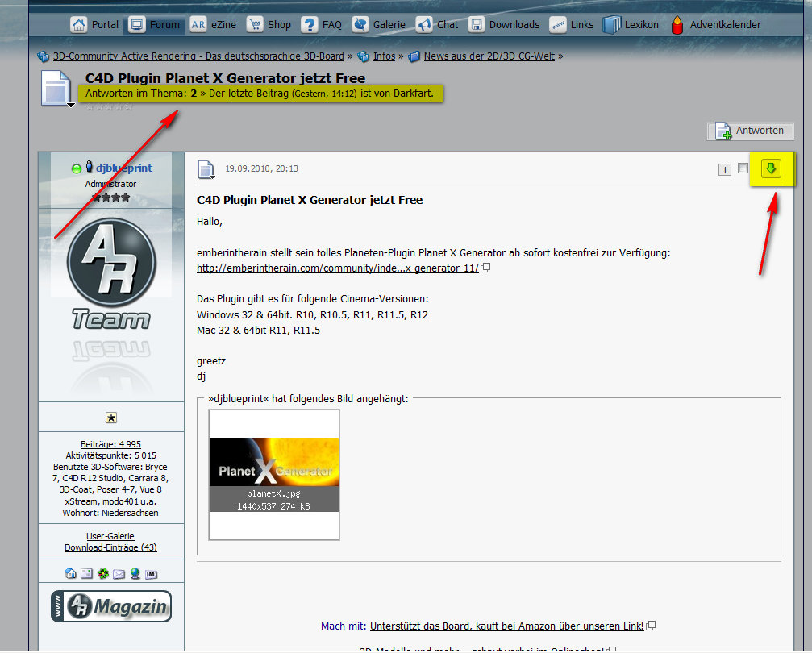Viewport: 812px width, 653px height.
Task: Open the User-Galerie link
Action: pyautogui.click(x=110, y=536)
